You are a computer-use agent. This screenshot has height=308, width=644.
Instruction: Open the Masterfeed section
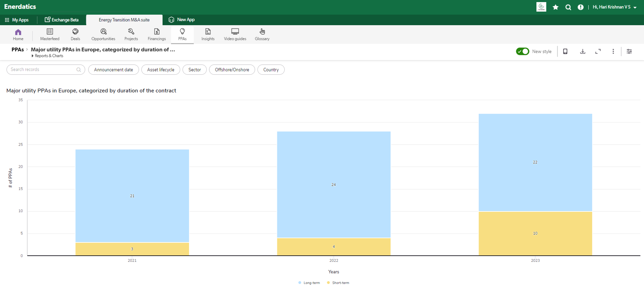[49, 34]
